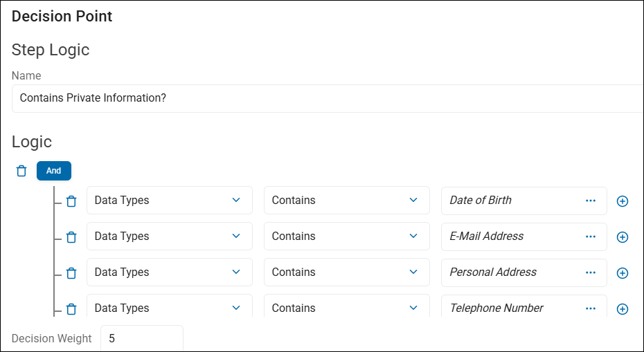Open Data Types dropdown in Personal Address row
Viewport: 644px width, 352px height.
point(169,272)
